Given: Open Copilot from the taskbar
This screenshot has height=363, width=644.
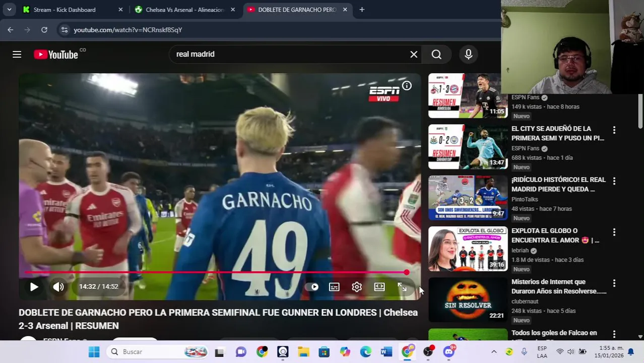Looking at the screenshot, I should [345, 352].
